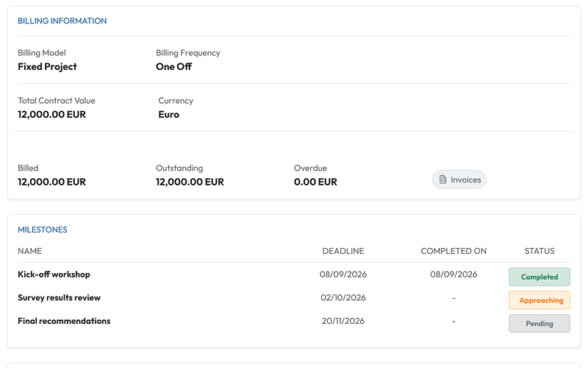Select the Kick-off workshop milestone
This screenshot has height=368, width=588.
[x=54, y=274]
